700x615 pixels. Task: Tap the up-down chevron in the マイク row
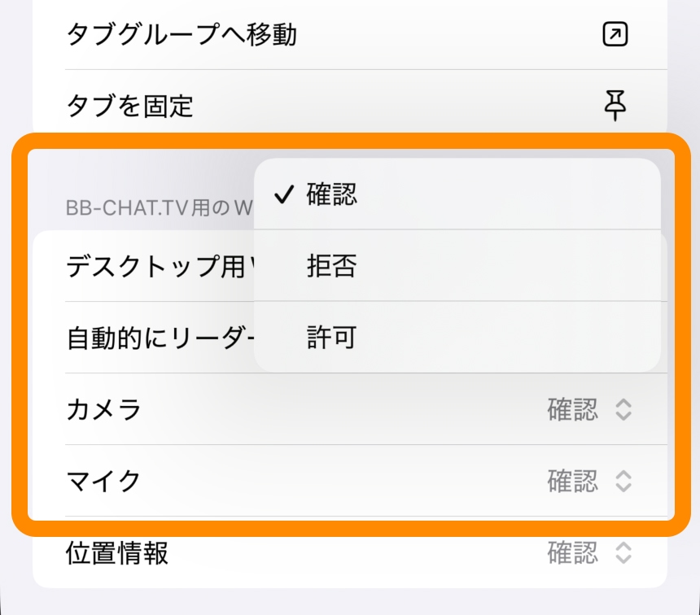click(x=623, y=482)
